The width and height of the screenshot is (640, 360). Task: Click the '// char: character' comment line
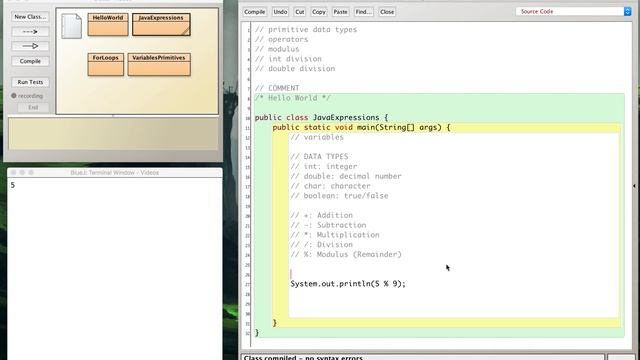330,186
